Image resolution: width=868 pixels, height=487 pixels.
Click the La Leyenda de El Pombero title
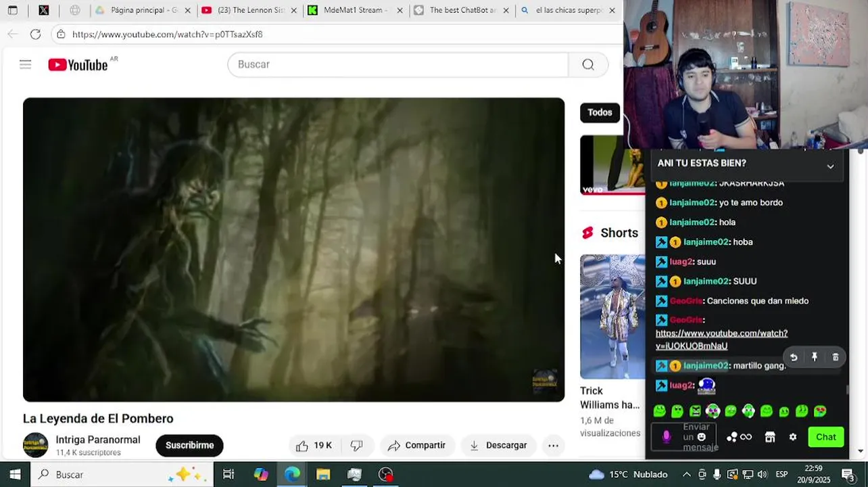pos(98,419)
